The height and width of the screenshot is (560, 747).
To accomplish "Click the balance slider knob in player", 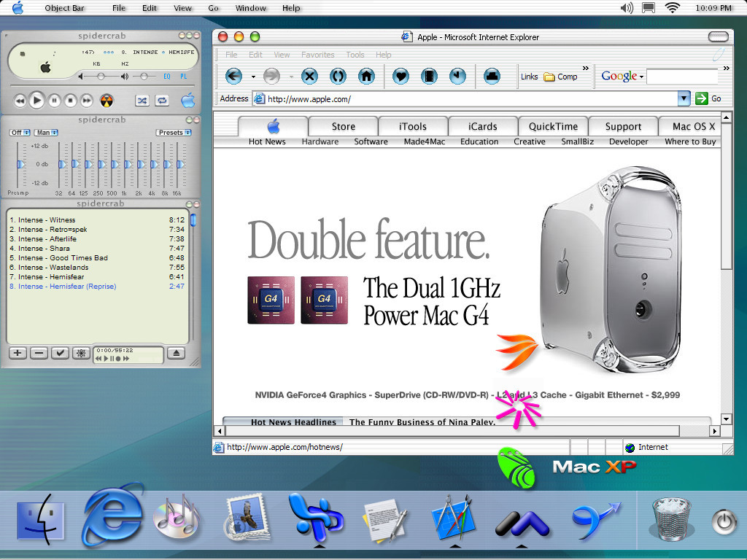I will [x=144, y=76].
